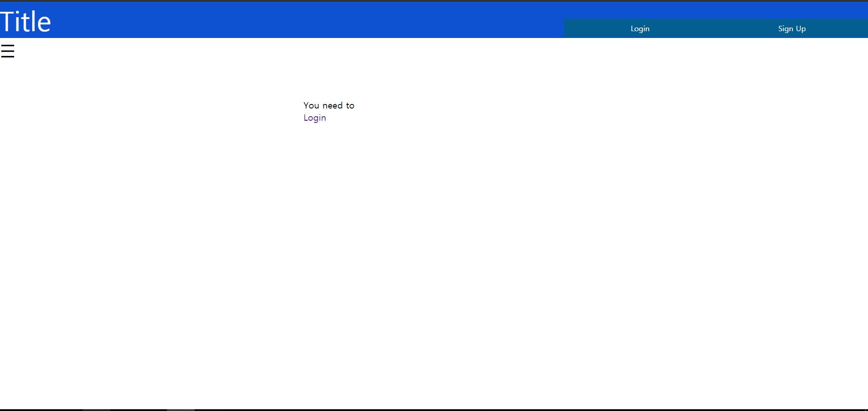Expand the sidebar using three-line icon

click(8, 51)
